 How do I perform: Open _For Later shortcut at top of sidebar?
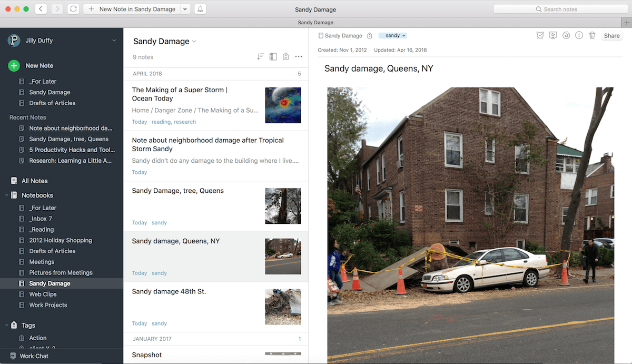pos(43,82)
